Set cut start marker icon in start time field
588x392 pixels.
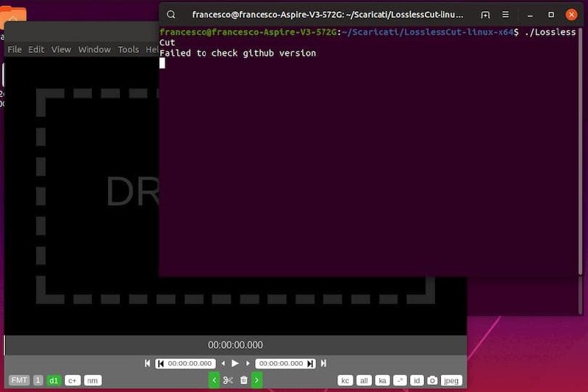click(161, 363)
